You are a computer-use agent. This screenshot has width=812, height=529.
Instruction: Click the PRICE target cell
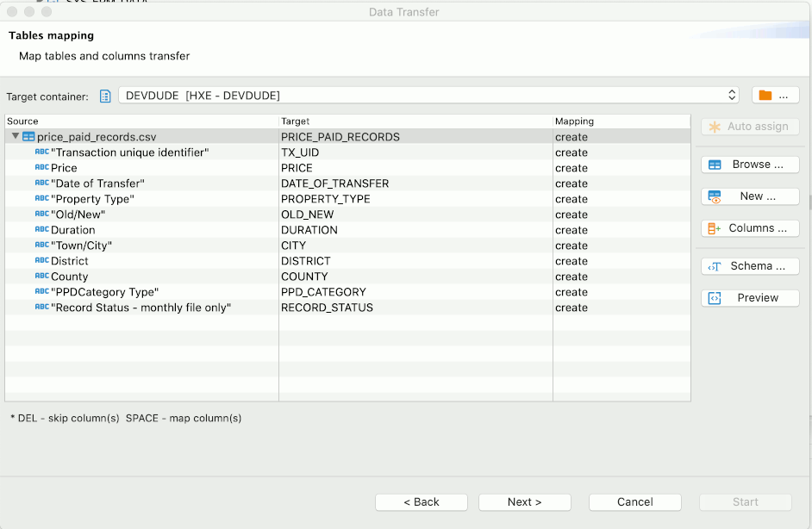click(x=415, y=168)
